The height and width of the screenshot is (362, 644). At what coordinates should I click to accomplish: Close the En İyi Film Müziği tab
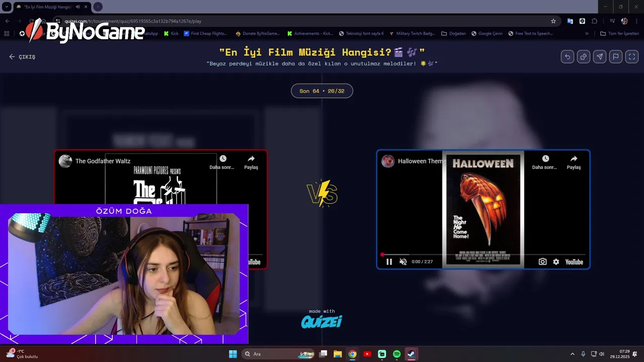click(86, 7)
